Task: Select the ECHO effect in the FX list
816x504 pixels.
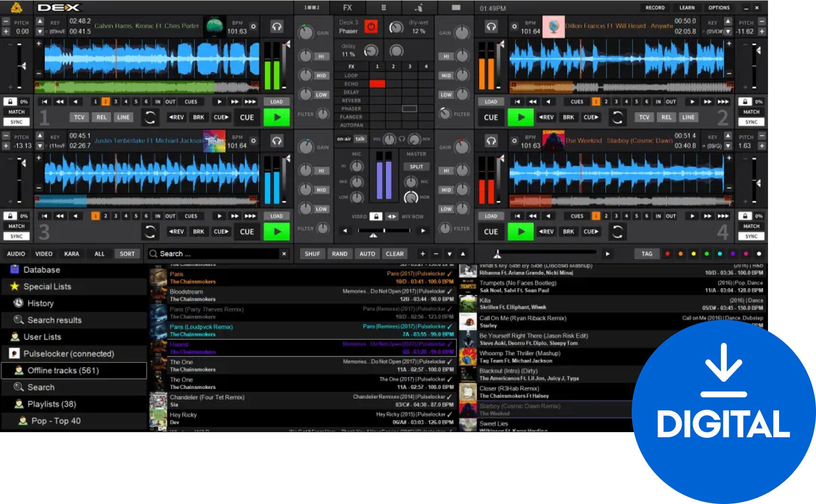Action: [x=352, y=83]
